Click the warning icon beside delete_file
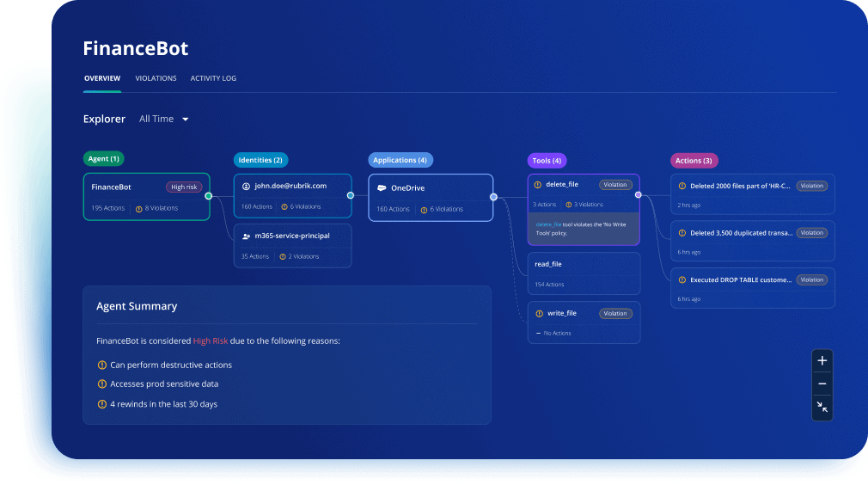 pyautogui.click(x=538, y=185)
